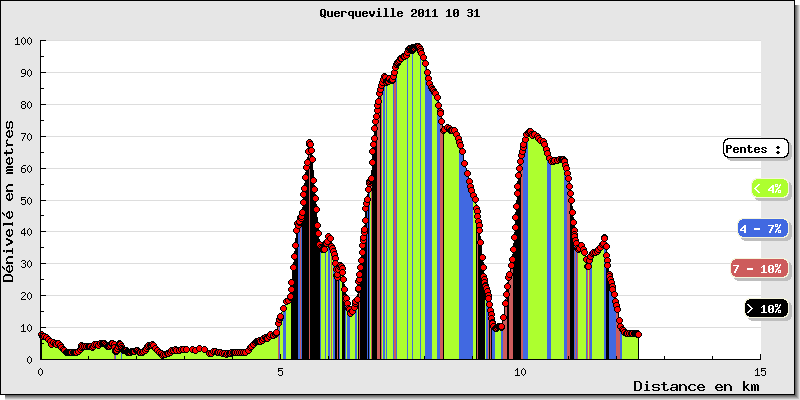Click the 5 km tick label

[280, 372]
